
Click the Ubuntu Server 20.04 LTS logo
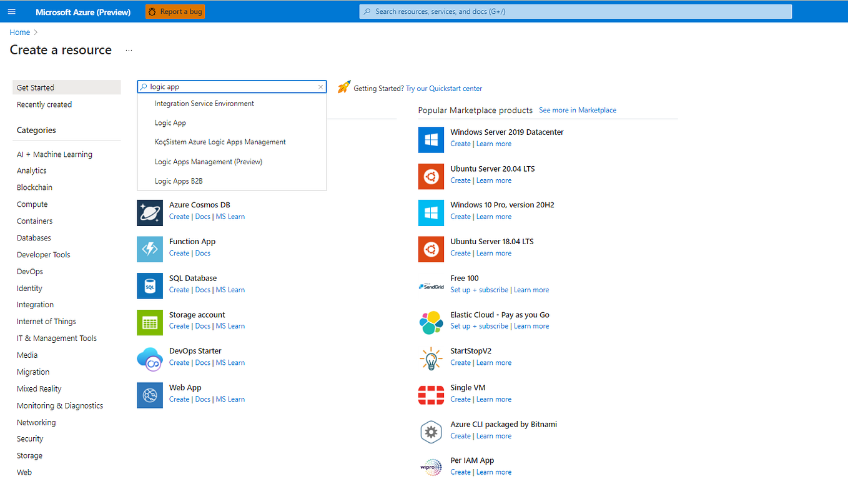click(431, 176)
